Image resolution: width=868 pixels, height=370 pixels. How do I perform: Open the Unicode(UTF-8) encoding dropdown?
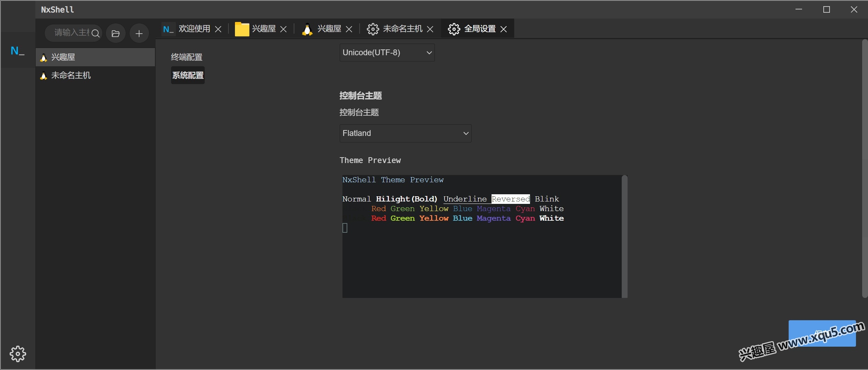coord(387,53)
